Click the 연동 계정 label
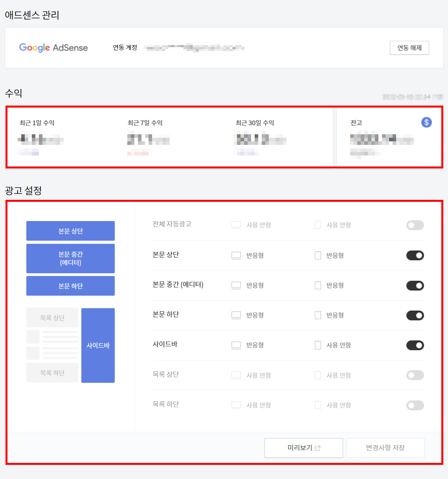 (125, 48)
